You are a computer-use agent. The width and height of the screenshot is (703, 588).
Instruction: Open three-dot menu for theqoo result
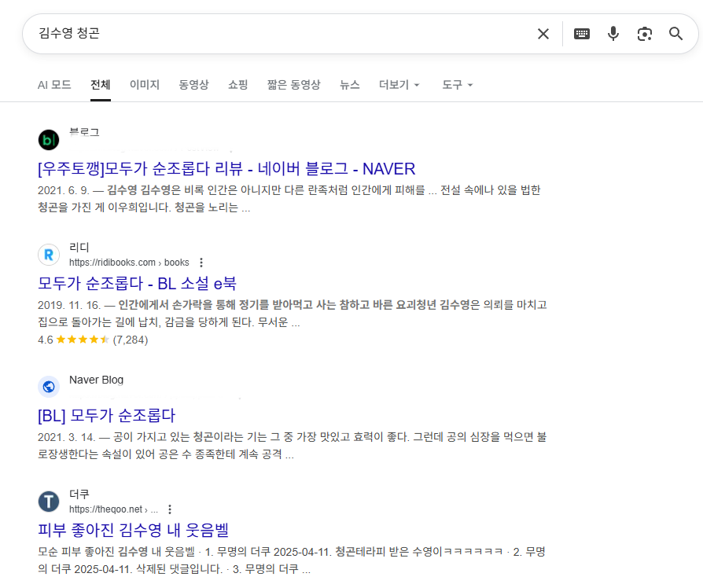pyautogui.click(x=170, y=509)
